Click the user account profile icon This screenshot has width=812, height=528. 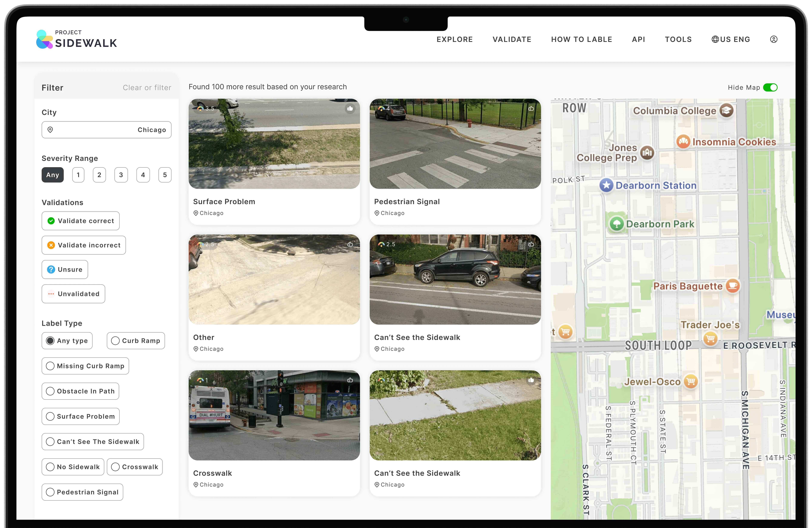tap(774, 39)
